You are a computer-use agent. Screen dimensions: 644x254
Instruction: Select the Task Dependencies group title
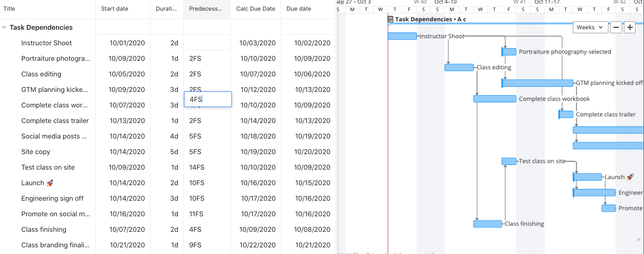pos(41,28)
